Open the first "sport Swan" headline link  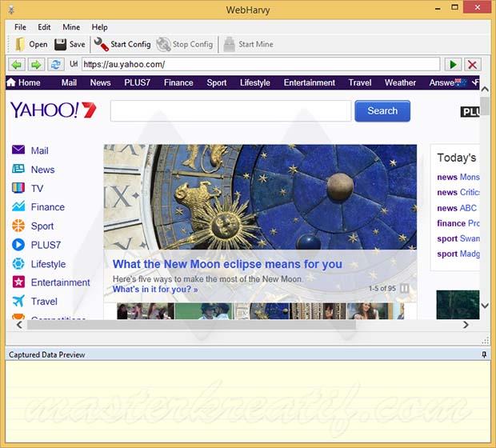(x=458, y=238)
